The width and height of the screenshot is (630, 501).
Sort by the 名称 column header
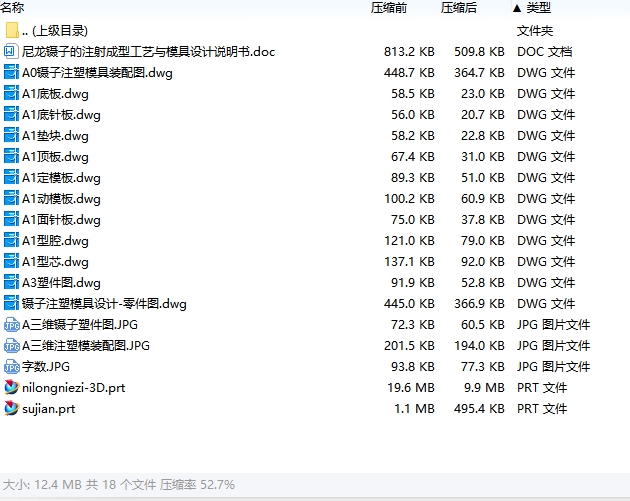click(x=12, y=8)
